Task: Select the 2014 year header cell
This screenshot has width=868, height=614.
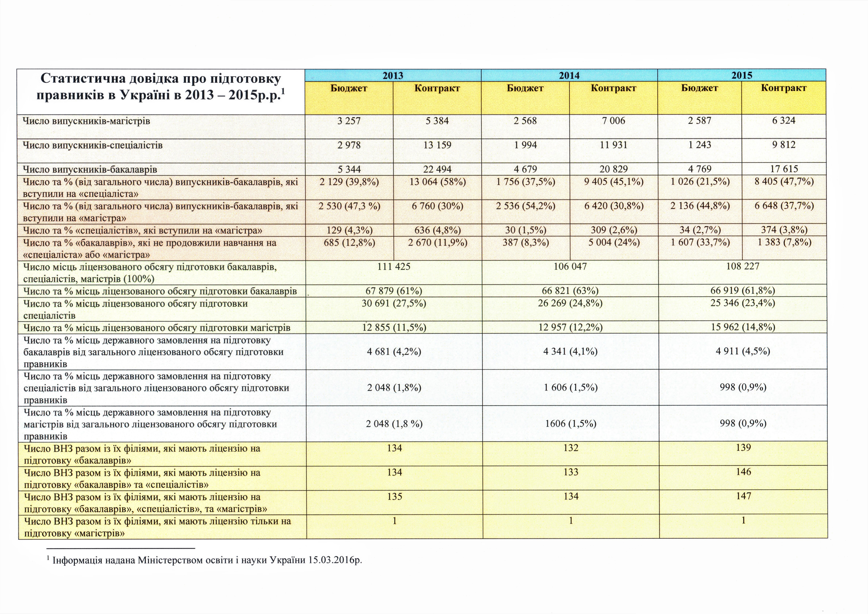Action: click(569, 75)
